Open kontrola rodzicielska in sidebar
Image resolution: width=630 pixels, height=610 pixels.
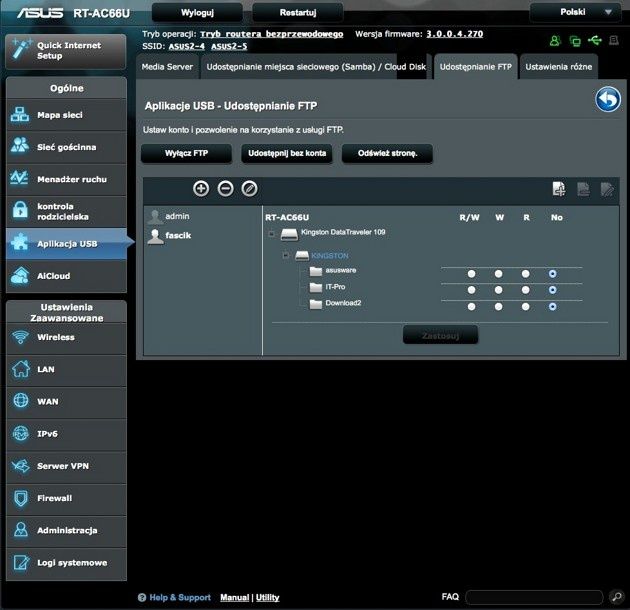66,211
